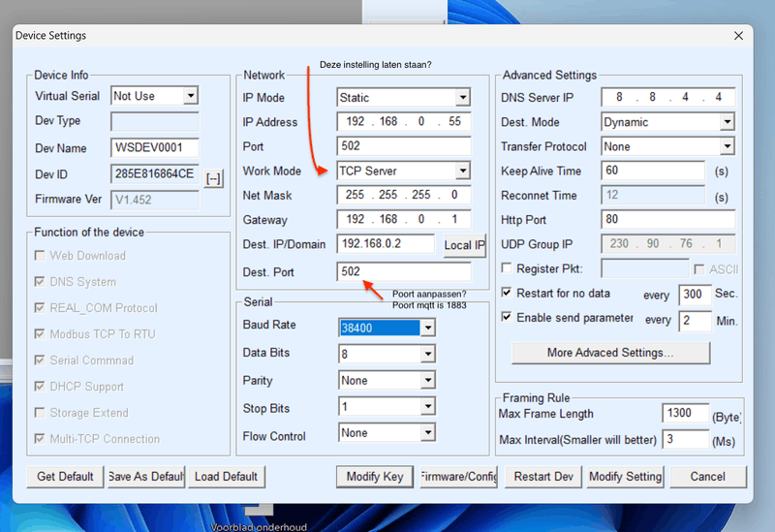Click the Dev Name input field

click(x=155, y=148)
